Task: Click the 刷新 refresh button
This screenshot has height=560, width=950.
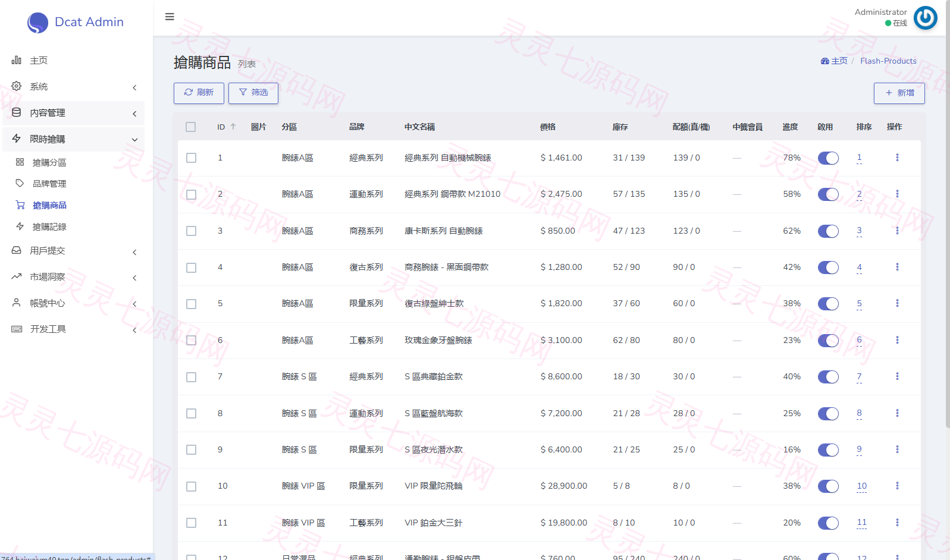Action: coord(199,93)
